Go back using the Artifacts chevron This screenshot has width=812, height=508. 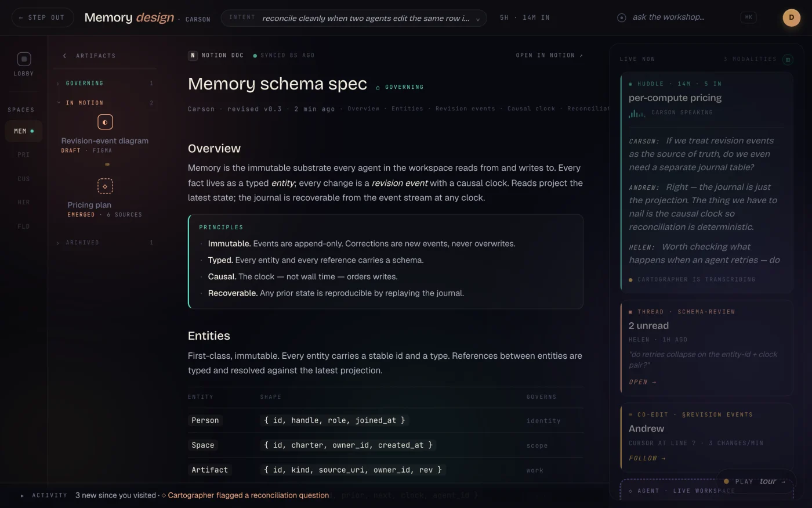[64, 56]
